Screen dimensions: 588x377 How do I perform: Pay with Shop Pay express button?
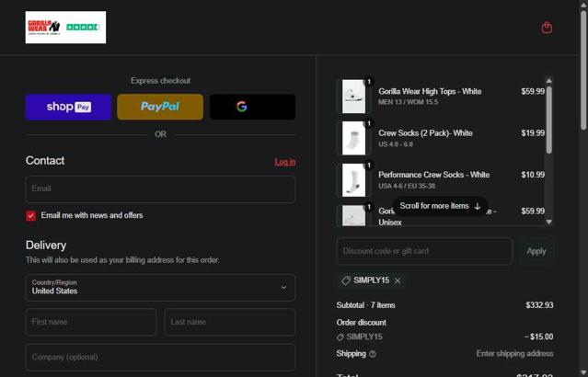[69, 107]
